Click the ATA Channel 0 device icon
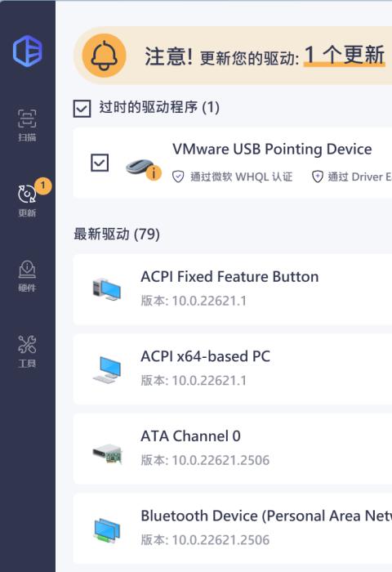Screen dimensions: 392x572 106,454
